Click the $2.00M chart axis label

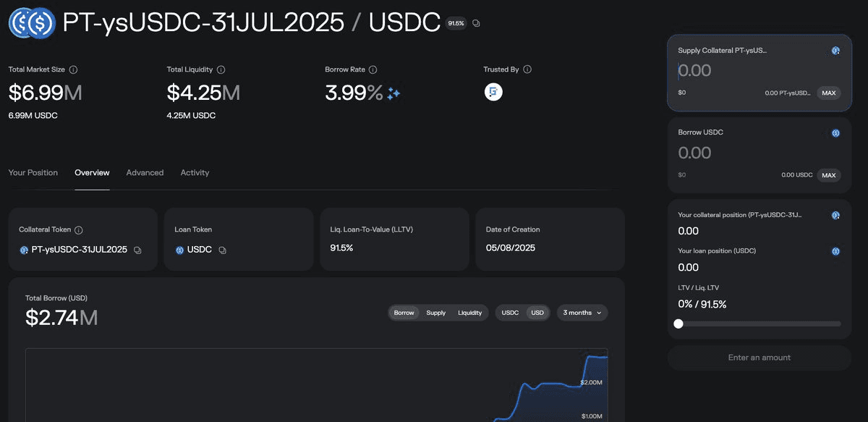[592, 381]
